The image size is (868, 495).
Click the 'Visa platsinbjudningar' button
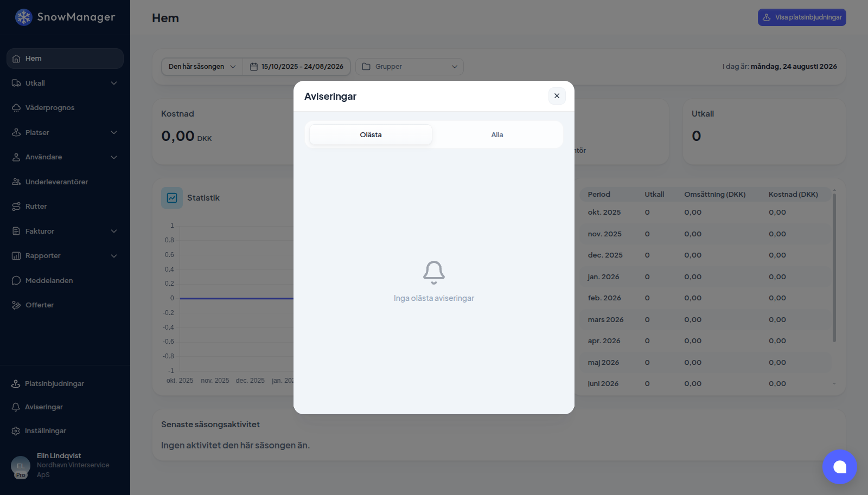click(x=802, y=17)
